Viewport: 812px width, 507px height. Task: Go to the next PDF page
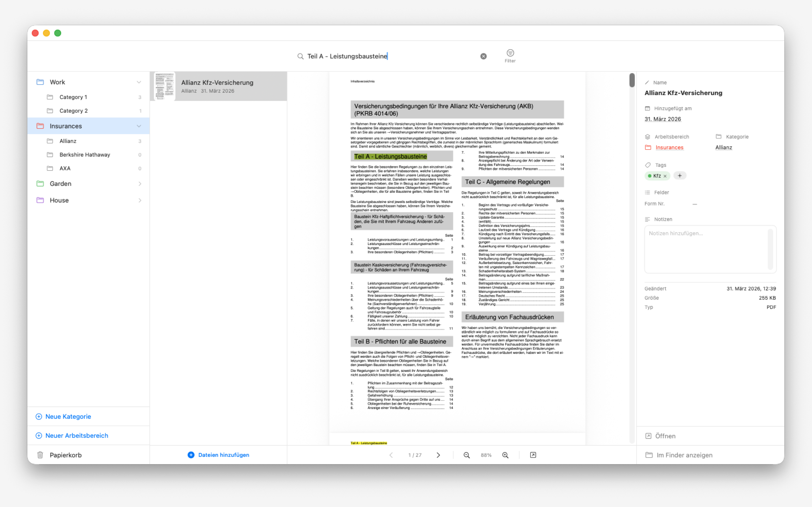[x=438, y=455]
